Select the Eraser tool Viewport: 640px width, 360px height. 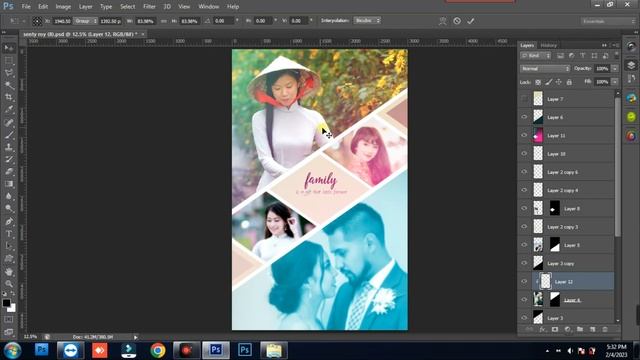tap(9, 171)
